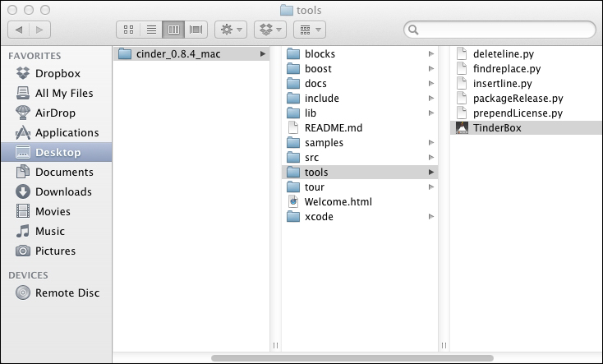
Task: Select the TinderBox application
Action: coord(526,127)
